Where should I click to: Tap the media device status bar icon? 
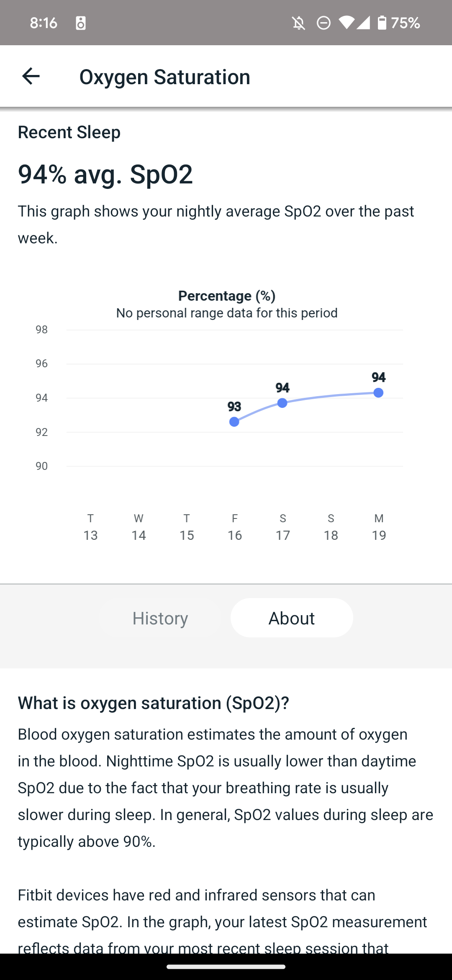tap(81, 23)
